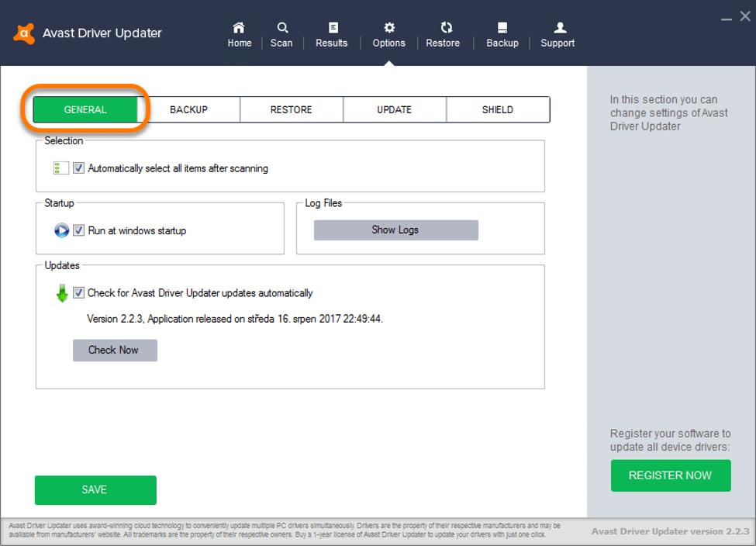Open the Restore section
Image resolution: width=756 pixels, height=546 pixels.
443,33
